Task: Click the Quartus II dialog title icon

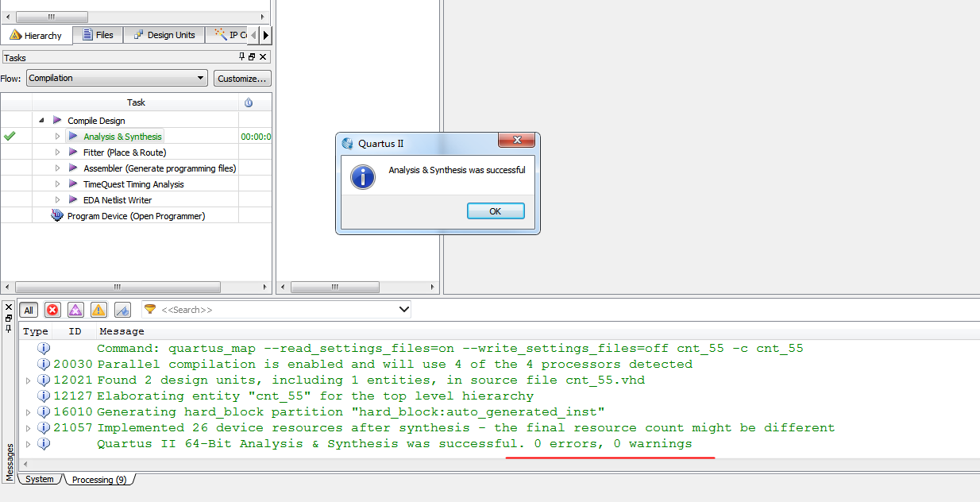Action: point(347,144)
